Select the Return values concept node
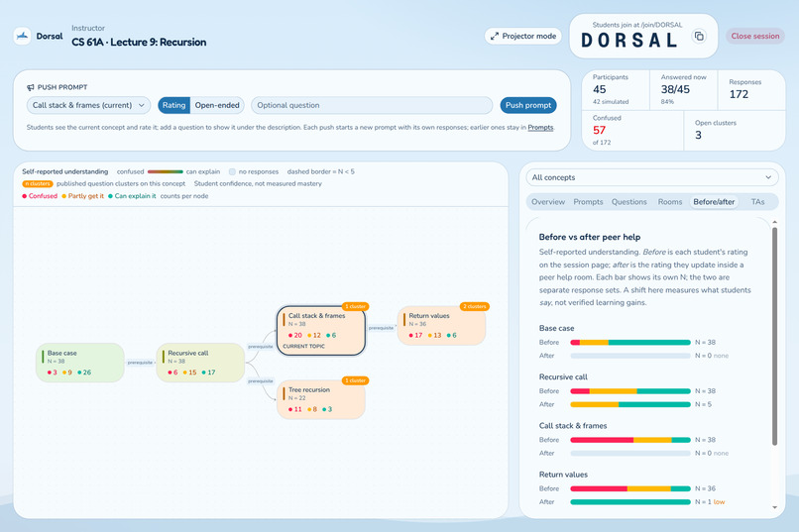The image size is (799, 532). point(441,325)
